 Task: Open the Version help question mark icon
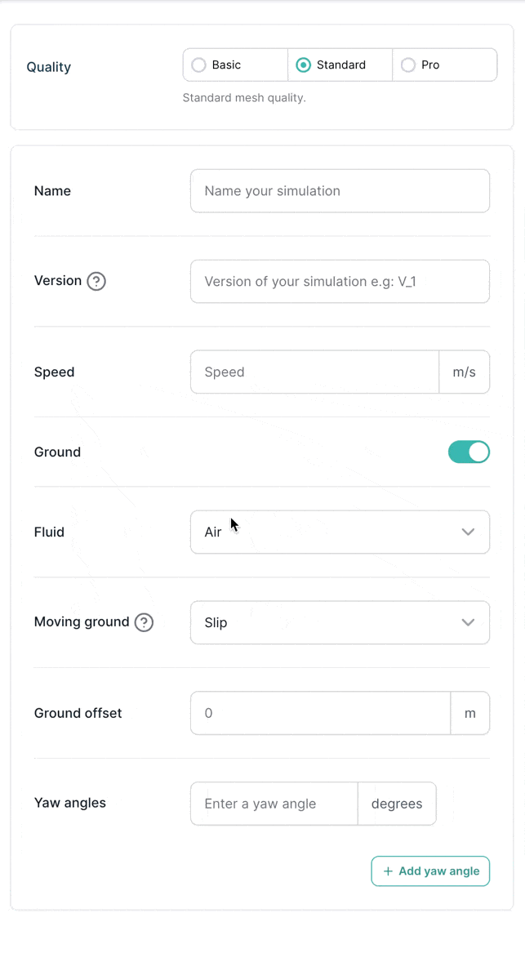[x=96, y=281]
